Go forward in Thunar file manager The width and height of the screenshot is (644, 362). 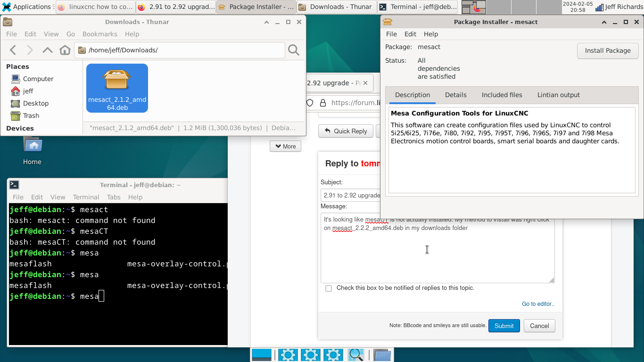(x=30, y=50)
